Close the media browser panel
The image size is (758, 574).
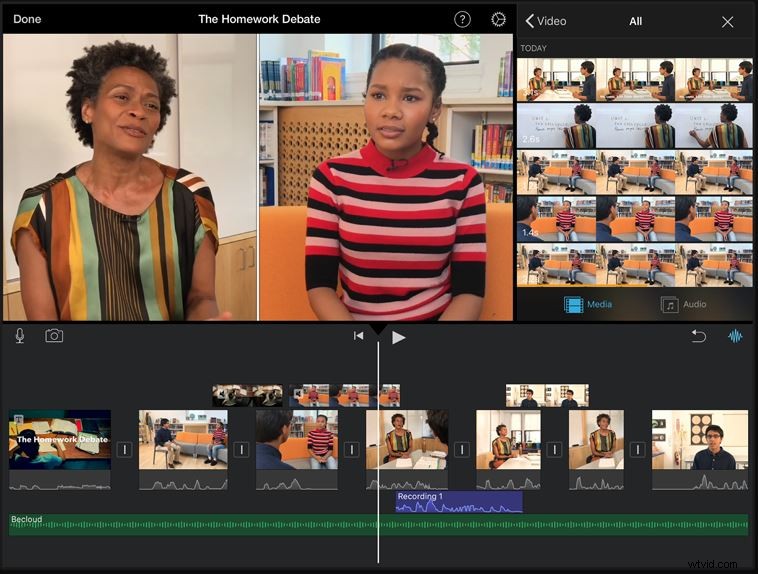[727, 22]
